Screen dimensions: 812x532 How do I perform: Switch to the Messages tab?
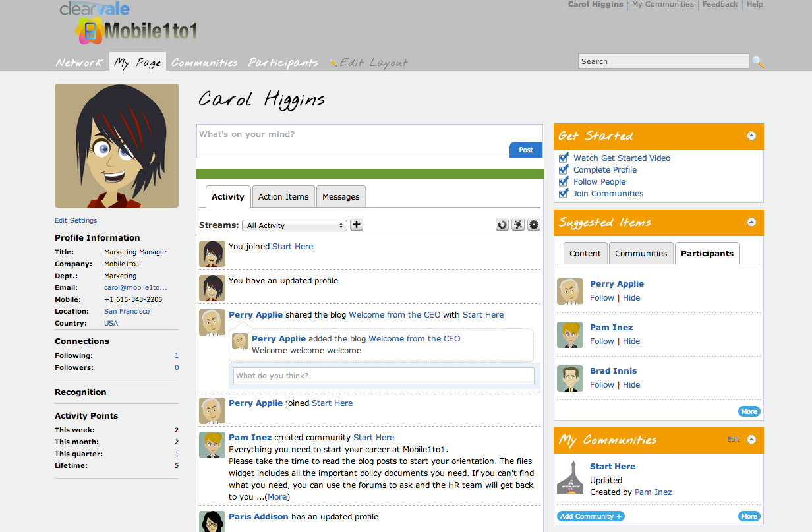pyautogui.click(x=341, y=196)
